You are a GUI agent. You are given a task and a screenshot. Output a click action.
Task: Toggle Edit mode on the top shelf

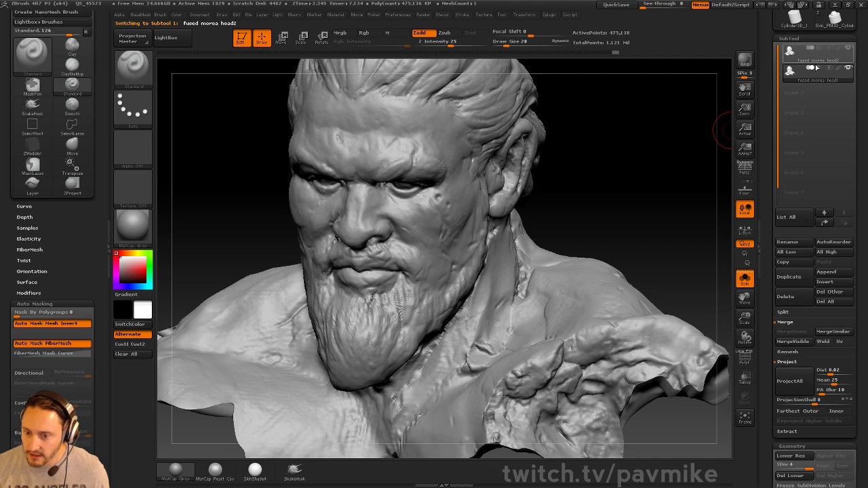click(241, 38)
